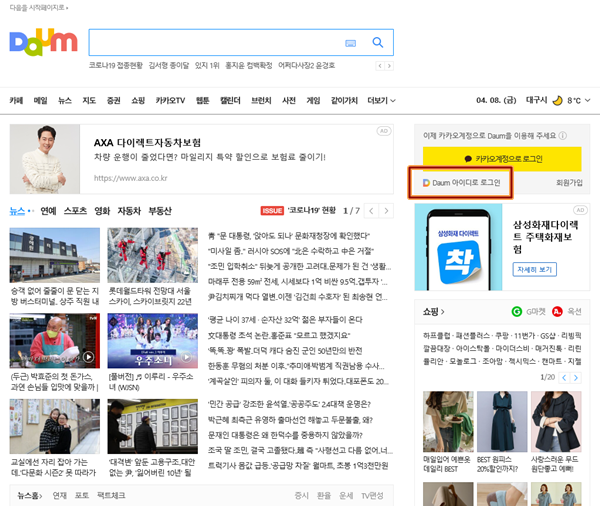
Task: Click the 증시 link in footer bar
Action: [302, 496]
